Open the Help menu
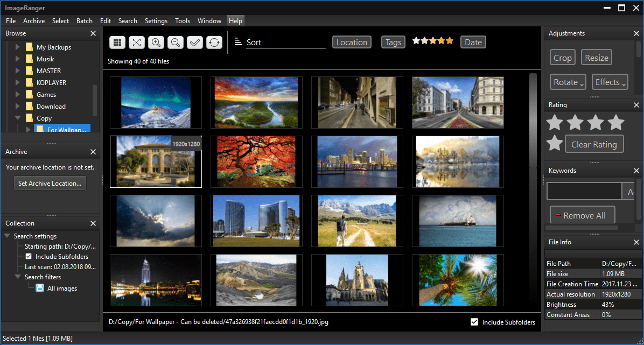This screenshot has height=345, width=644. pyautogui.click(x=236, y=21)
